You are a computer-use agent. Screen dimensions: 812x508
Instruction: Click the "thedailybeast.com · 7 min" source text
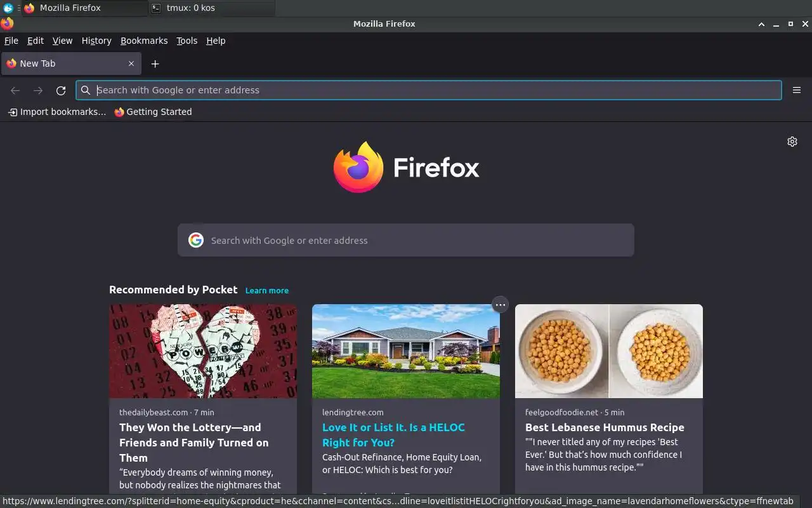coord(167,412)
